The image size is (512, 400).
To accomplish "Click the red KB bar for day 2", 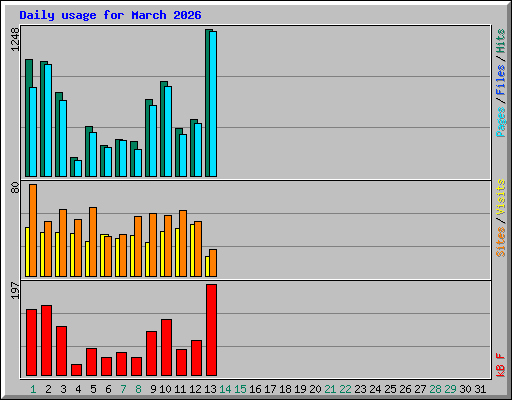I will [46, 341].
